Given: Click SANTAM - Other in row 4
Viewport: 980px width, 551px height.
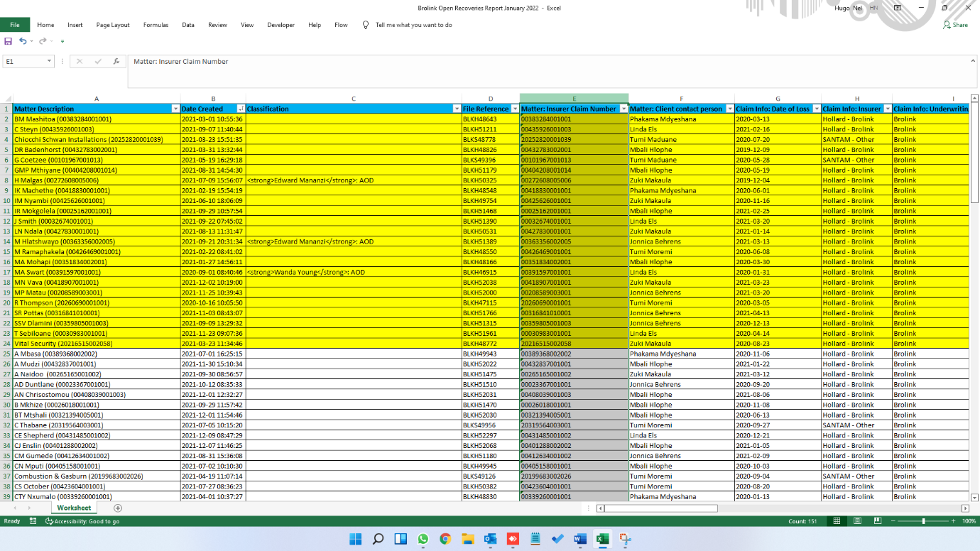Looking at the screenshot, I should pyautogui.click(x=856, y=140).
